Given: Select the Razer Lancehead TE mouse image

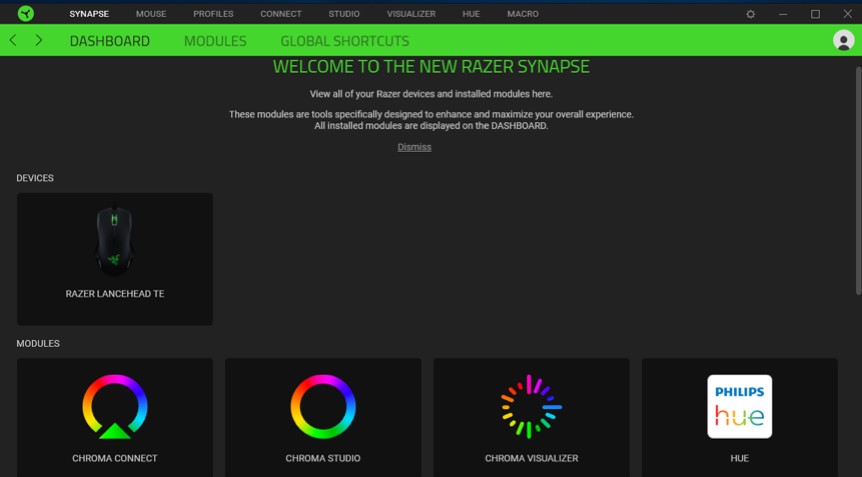Looking at the screenshot, I should tap(114, 240).
